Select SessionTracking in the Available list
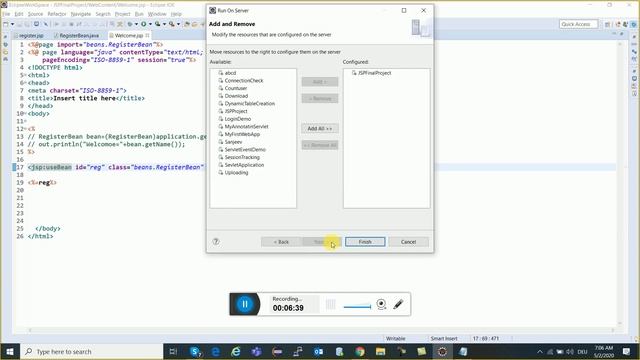The image size is (640, 360). tap(242, 157)
